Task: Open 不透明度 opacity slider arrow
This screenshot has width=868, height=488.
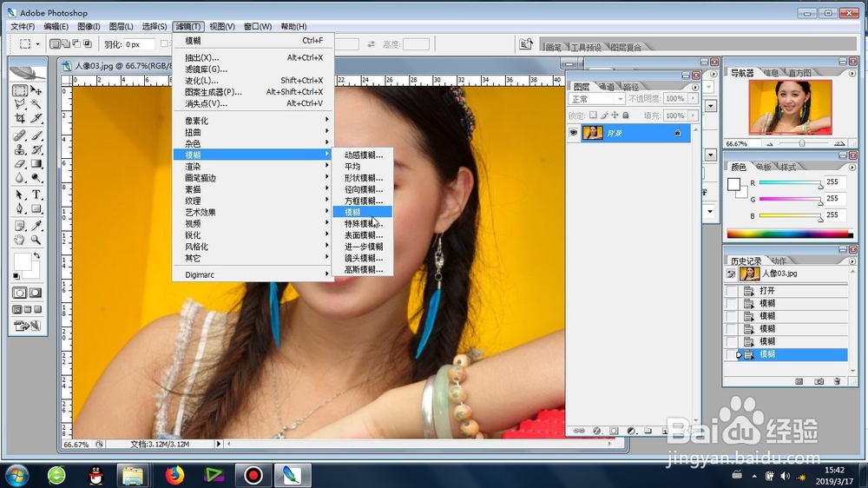Action: tap(693, 99)
